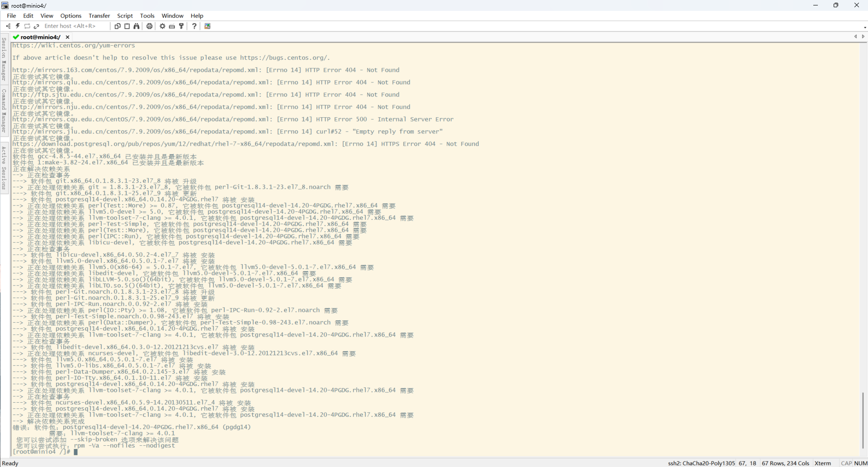Click the llvm5.0-libs.x86_64 package line

tap(112, 366)
